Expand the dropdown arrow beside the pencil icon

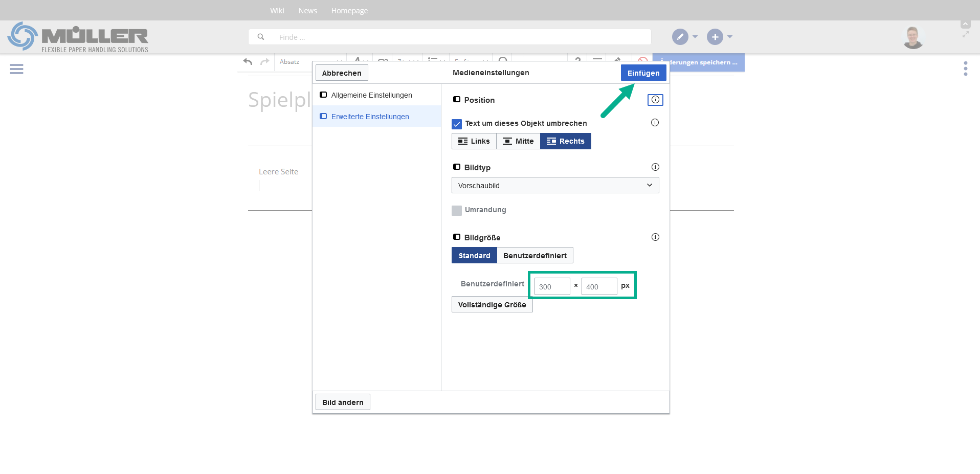pyautogui.click(x=695, y=37)
